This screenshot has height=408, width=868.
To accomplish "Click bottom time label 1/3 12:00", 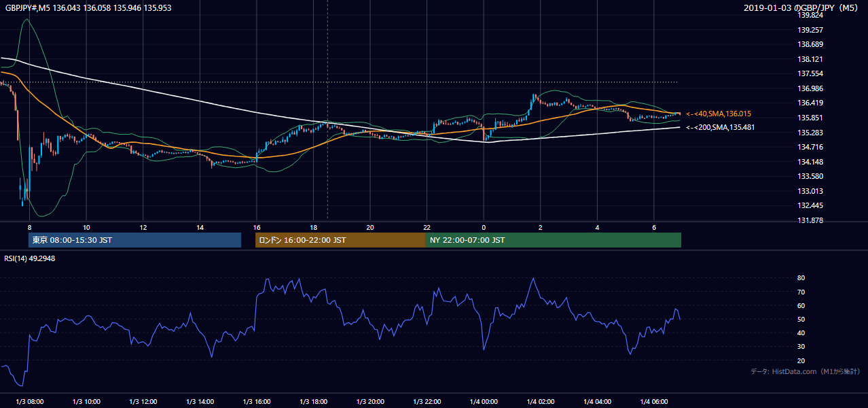I will (x=143, y=402).
